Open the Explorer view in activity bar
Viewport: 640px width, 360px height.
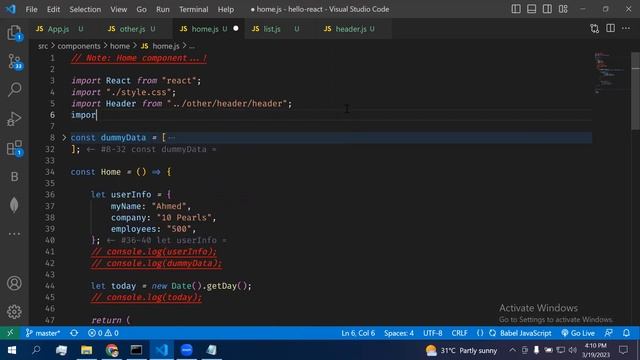14,33
